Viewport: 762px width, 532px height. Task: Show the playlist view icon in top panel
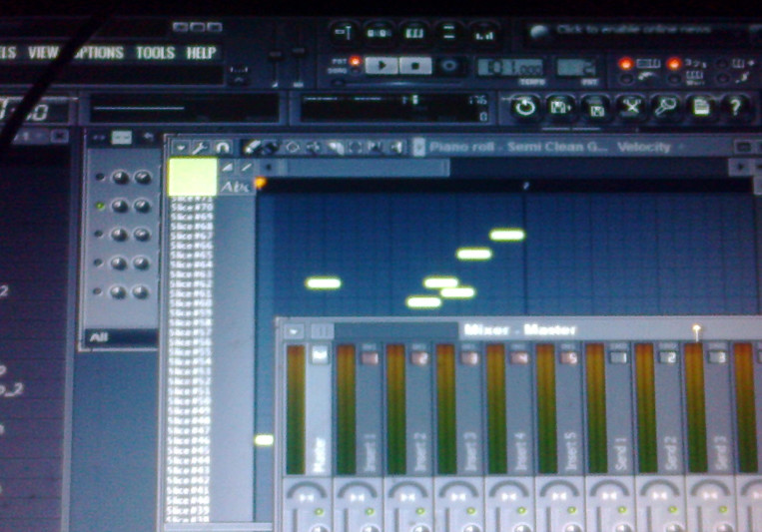(345, 33)
